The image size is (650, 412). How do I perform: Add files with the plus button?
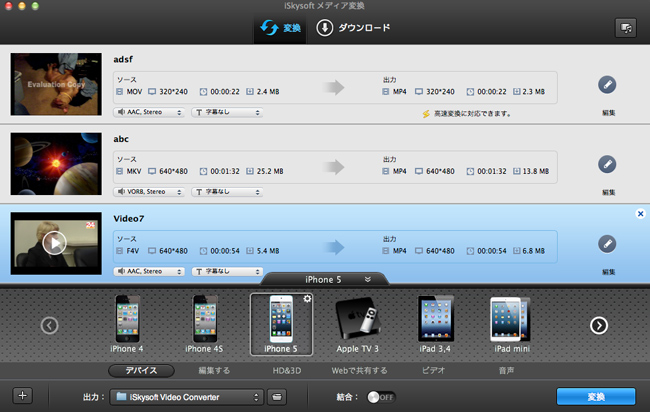click(22, 395)
